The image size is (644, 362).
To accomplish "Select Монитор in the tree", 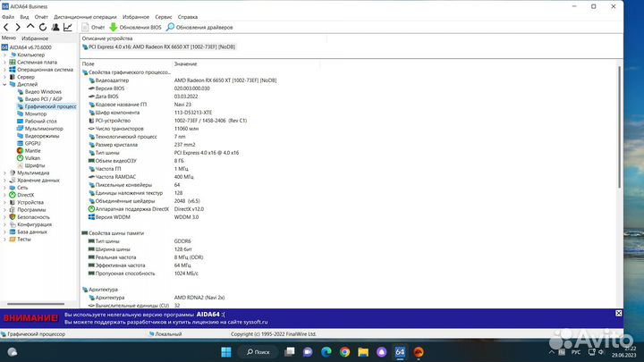I will (x=31, y=114).
